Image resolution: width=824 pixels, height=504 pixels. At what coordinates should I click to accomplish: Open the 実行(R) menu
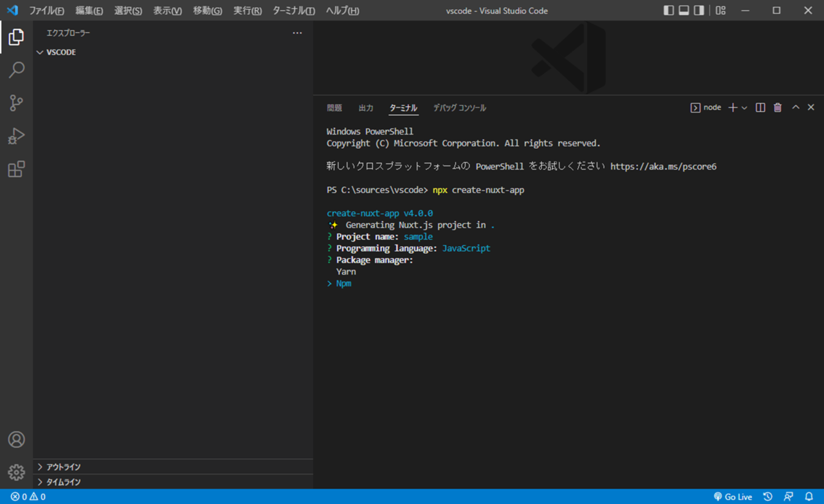[247, 11]
